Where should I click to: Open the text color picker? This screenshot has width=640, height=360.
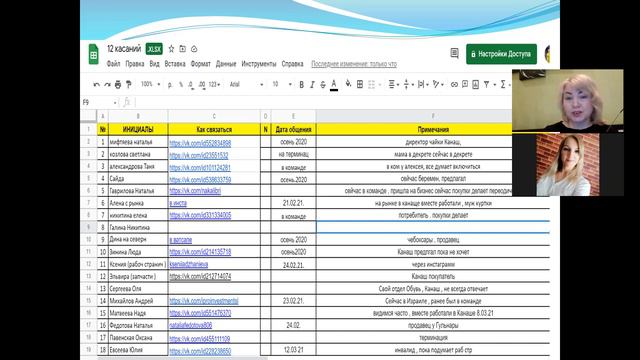pos(334,84)
